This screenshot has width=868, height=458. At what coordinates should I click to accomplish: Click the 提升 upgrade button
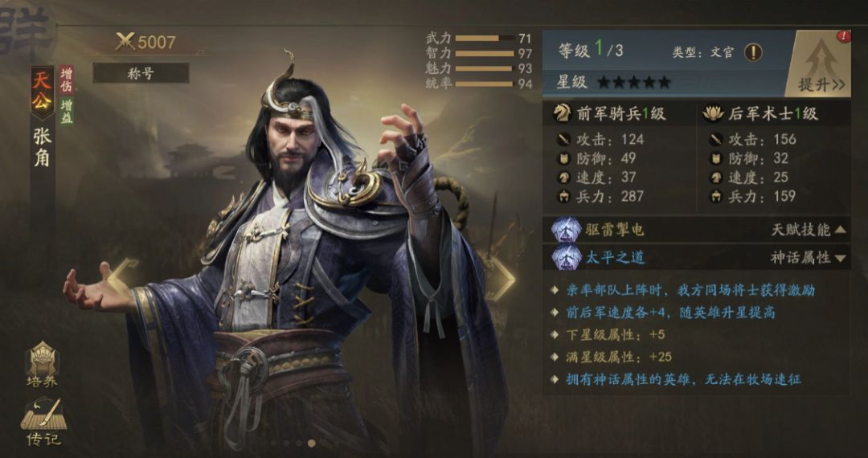point(819,64)
